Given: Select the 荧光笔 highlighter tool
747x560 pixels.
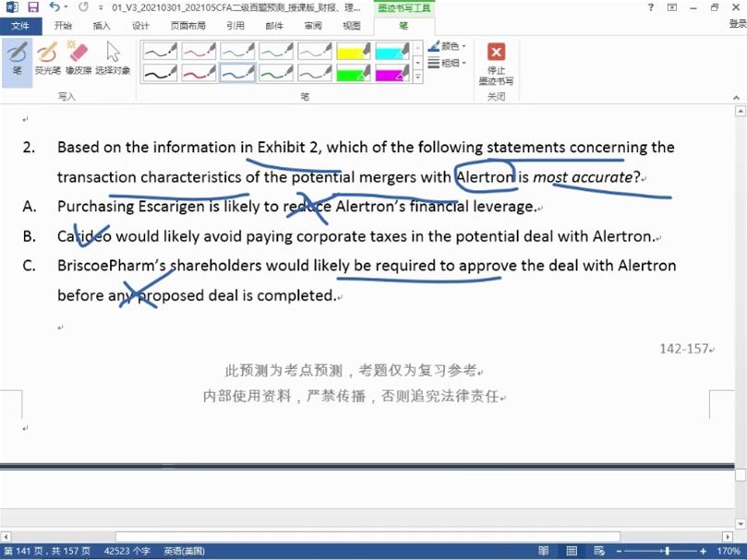Looking at the screenshot, I should pos(47,58).
